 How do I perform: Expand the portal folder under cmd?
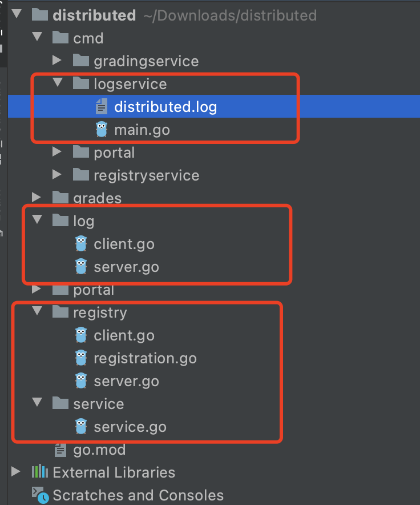pos(56,152)
